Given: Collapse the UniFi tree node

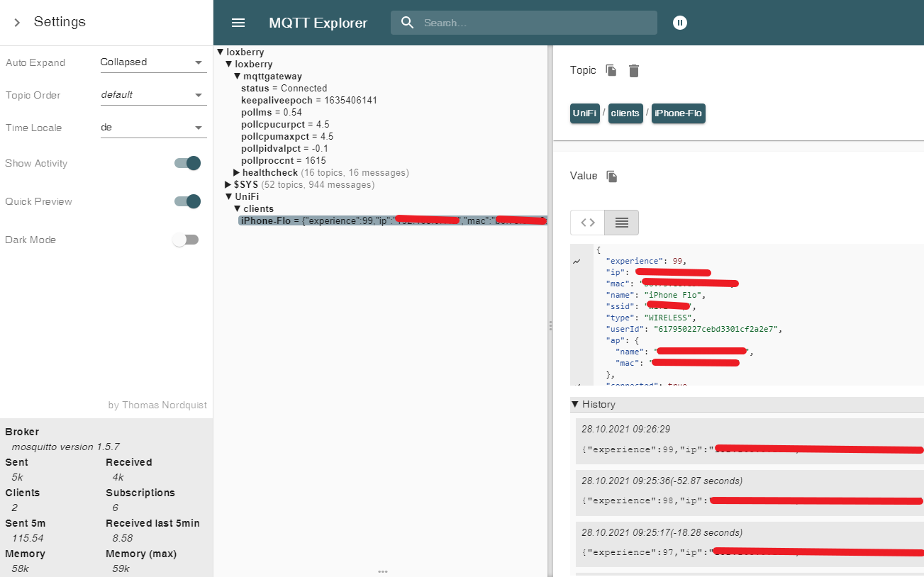Looking at the screenshot, I should click(x=228, y=196).
